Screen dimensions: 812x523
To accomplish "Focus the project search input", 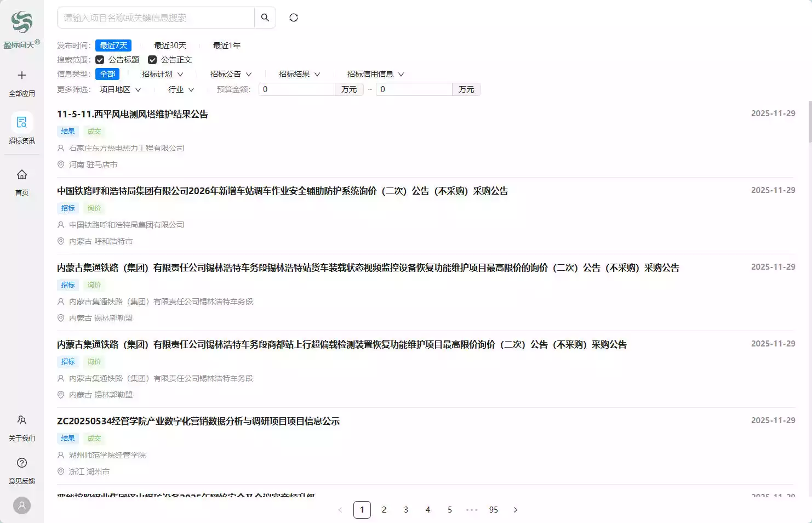I will 156,18.
